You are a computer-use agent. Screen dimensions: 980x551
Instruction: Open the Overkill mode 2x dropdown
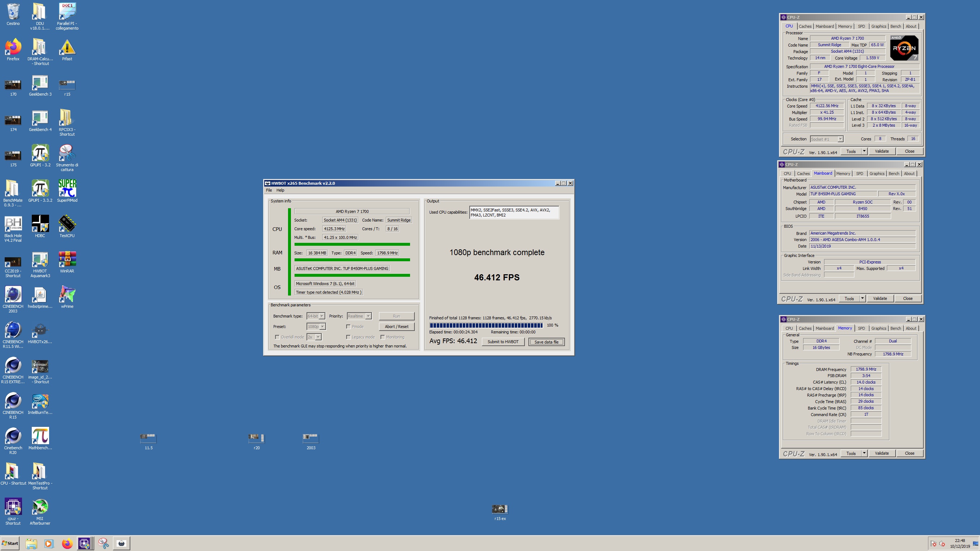(314, 337)
